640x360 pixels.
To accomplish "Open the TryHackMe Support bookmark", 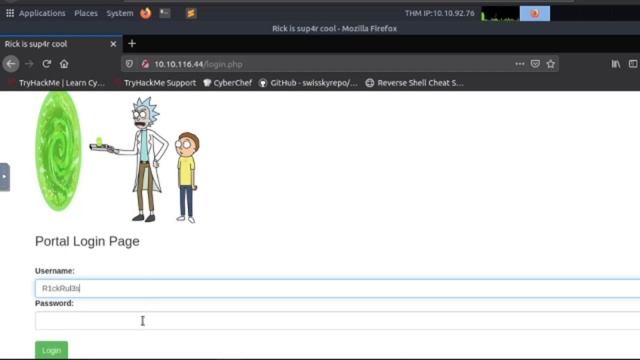I will 155,83.
